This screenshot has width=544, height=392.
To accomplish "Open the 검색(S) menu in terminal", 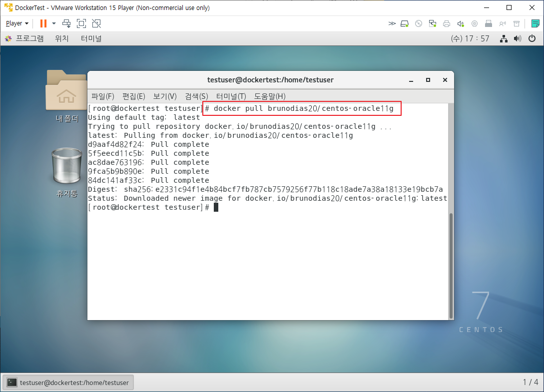I will (x=196, y=96).
